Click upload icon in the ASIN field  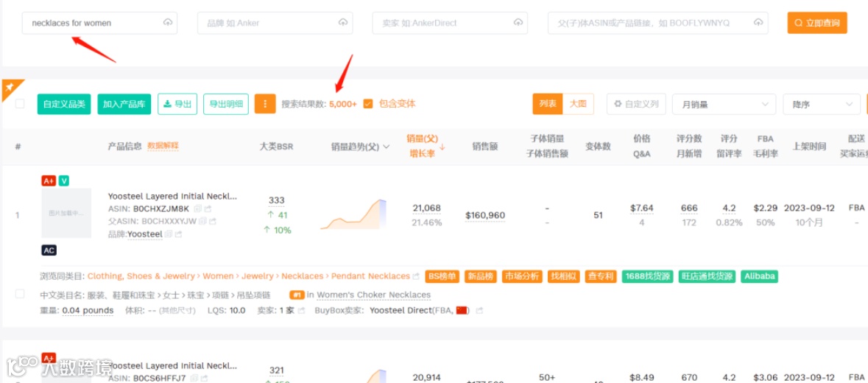tap(758, 23)
